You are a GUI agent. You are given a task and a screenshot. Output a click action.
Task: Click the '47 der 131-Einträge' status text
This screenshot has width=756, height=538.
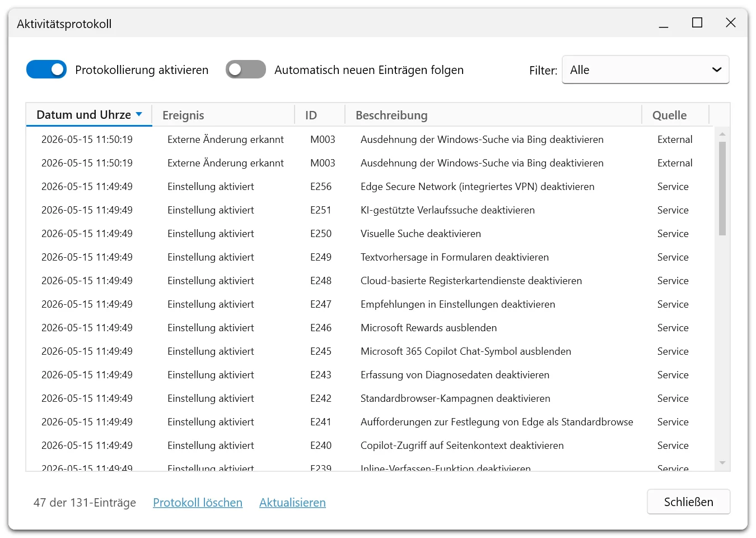point(85,503)
